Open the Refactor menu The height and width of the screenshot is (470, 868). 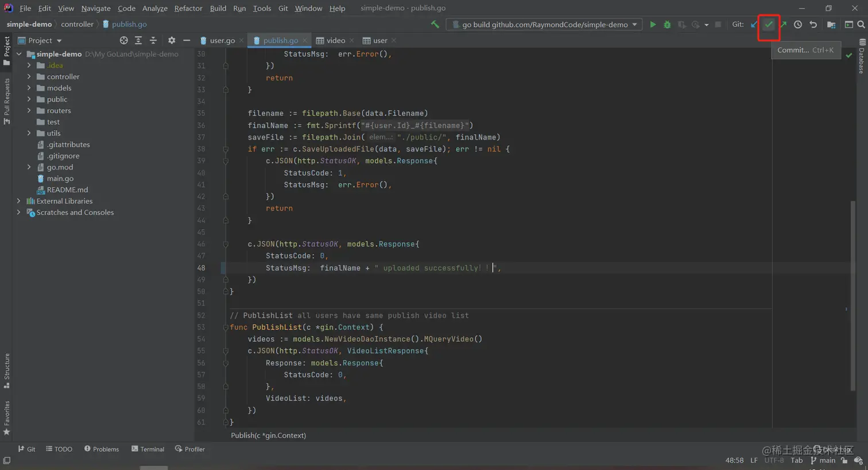(188, 8)
